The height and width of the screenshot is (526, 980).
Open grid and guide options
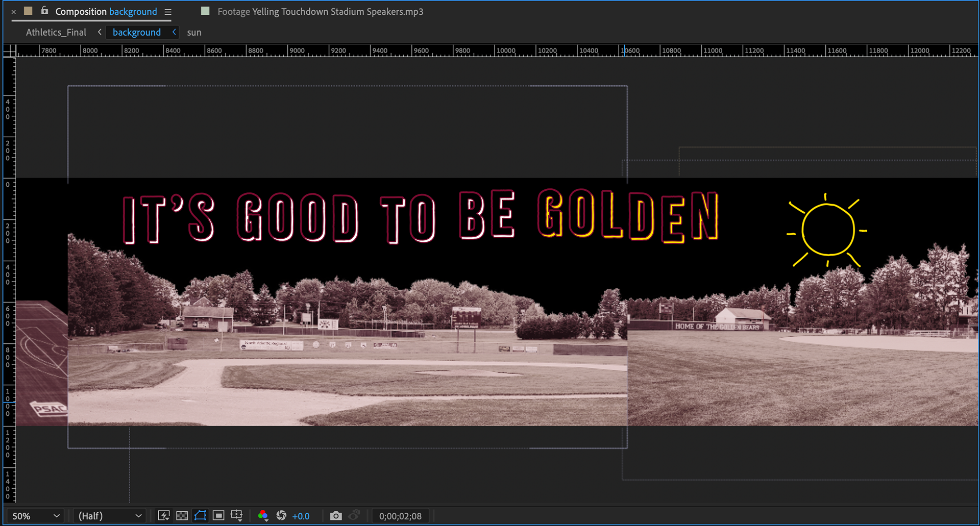(237, 515)
